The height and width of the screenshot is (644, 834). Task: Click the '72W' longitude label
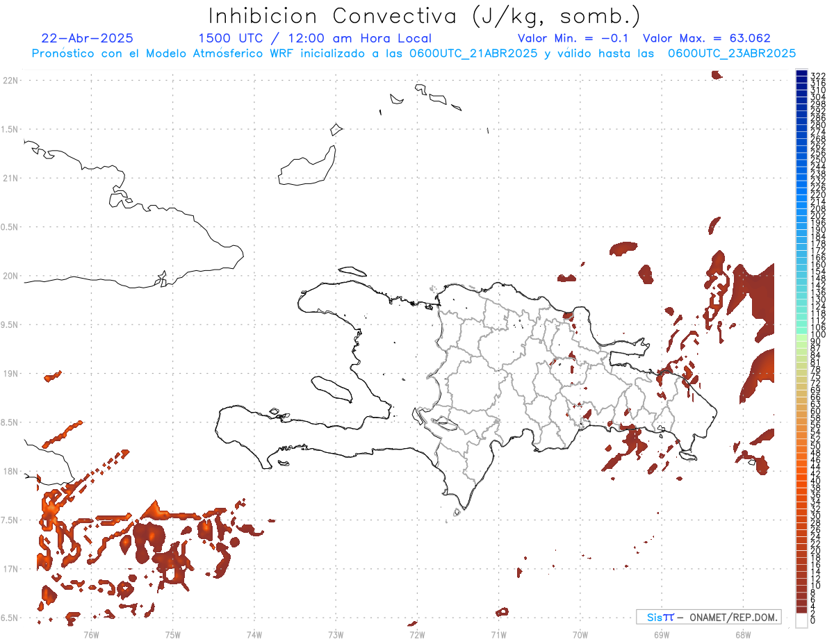tap(417, 634)
